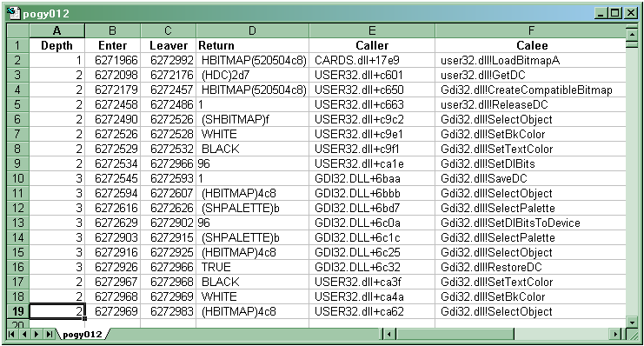Click horizontal scrollbar thumb
Viewport: 644px width, 346px height.
pyautogui.click(x=455, y=334)
